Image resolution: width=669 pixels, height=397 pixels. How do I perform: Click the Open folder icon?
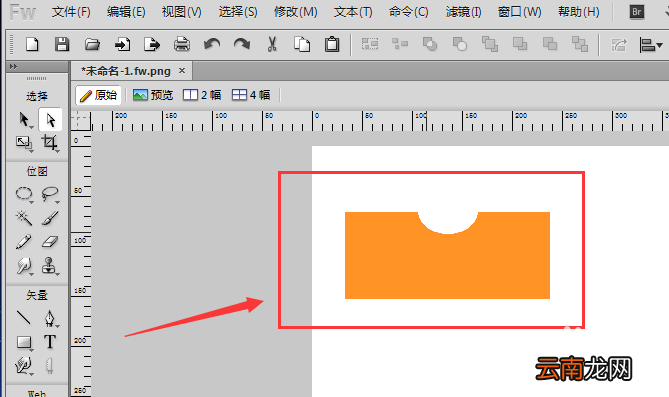tap(92, 44)
